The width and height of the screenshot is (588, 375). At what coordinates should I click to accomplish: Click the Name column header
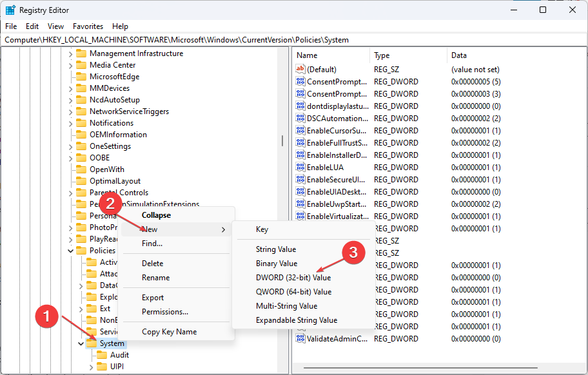point(331,55)
